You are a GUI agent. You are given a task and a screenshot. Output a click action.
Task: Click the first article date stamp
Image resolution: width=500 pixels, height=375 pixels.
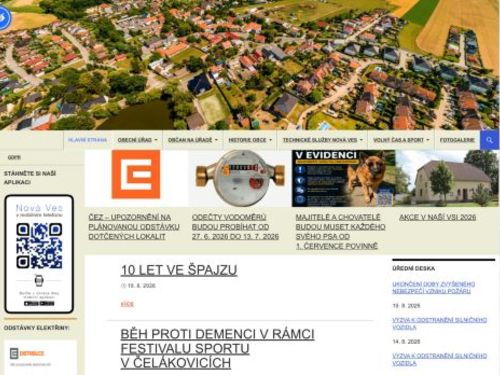point(138,286)
